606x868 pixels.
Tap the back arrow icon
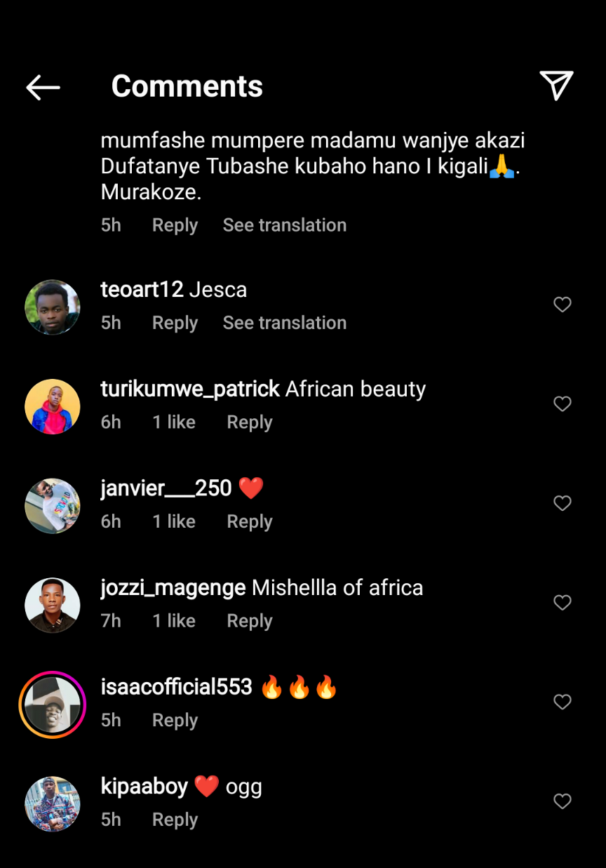pos(43,87)
